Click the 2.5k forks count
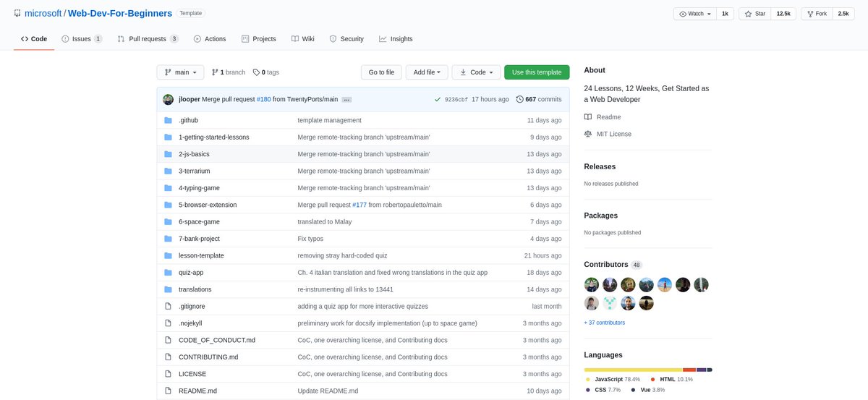 coord(843,14)
